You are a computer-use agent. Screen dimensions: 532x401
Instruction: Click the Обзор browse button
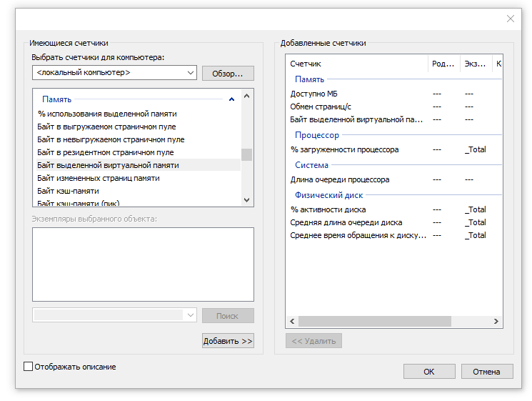pos(228,74)
